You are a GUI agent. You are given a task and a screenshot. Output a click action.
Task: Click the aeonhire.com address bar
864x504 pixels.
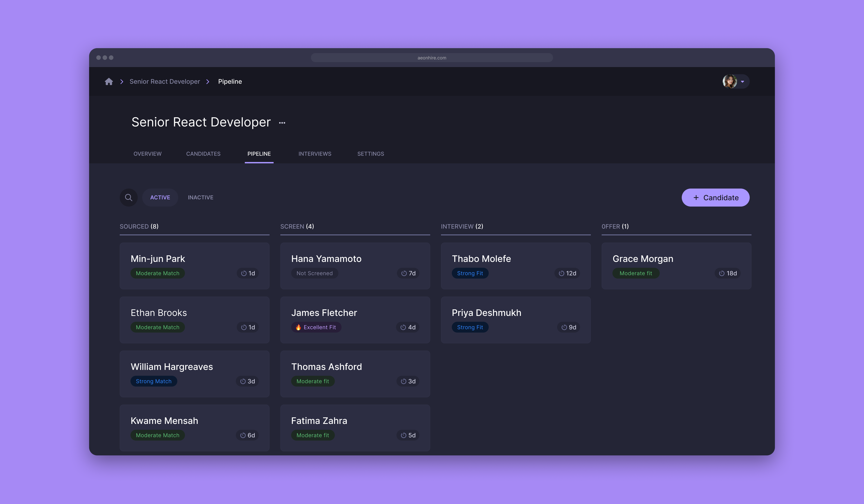(432, 58)
